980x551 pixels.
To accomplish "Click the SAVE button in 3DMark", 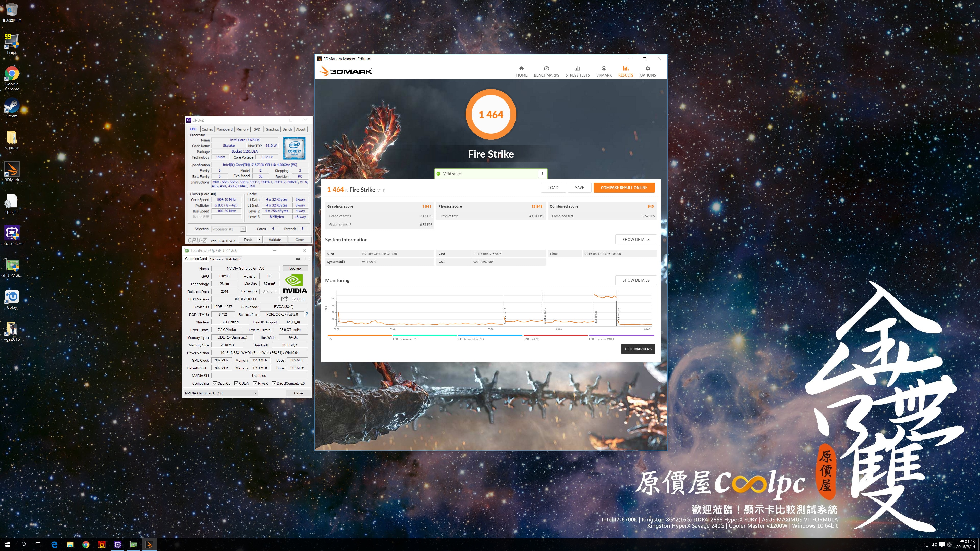I will coord(579,187).
